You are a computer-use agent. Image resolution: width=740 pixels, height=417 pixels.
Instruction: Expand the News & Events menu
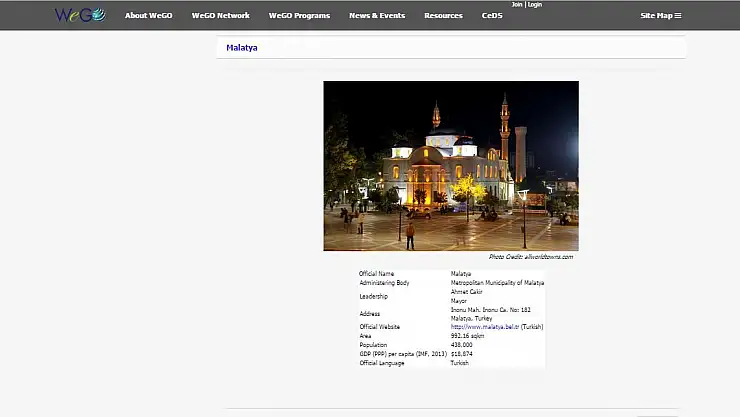tap(377, 16)
